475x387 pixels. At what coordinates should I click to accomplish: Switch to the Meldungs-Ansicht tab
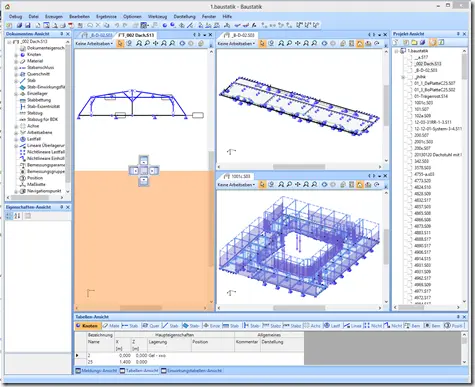click(x=96, y=371)
